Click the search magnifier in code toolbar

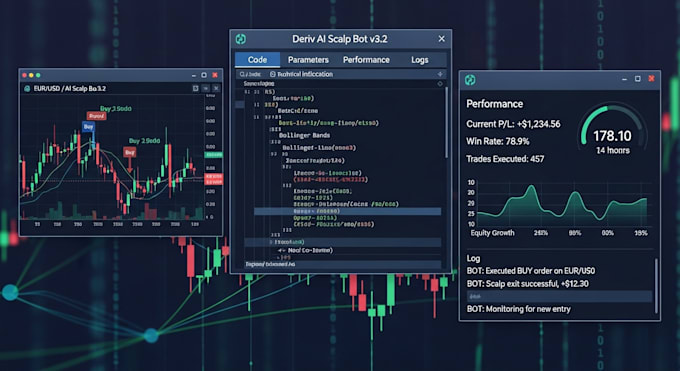[x=242, y=74]
